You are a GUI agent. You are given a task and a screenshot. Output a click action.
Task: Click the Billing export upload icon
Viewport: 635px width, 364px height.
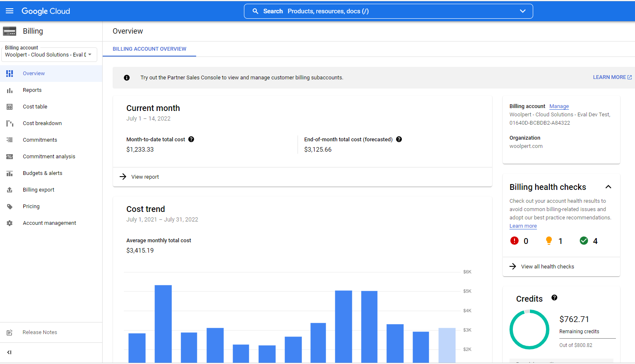(10, 190)
